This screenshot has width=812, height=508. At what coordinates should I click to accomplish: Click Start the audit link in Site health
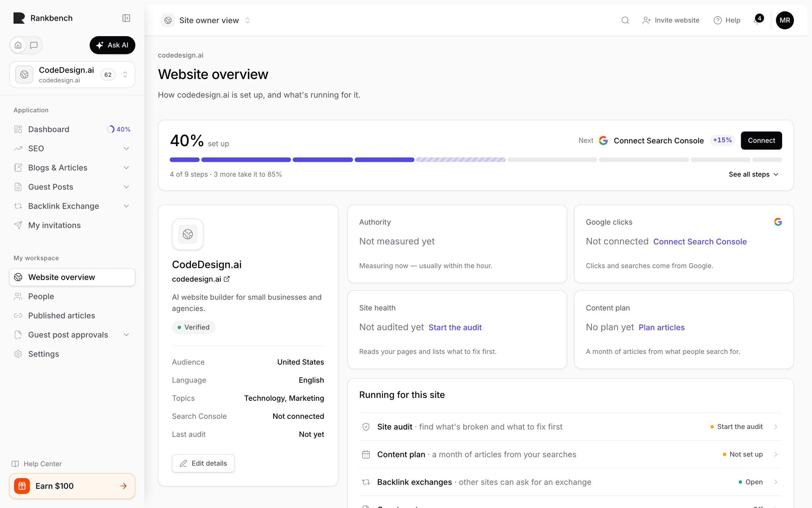(455, 327)
